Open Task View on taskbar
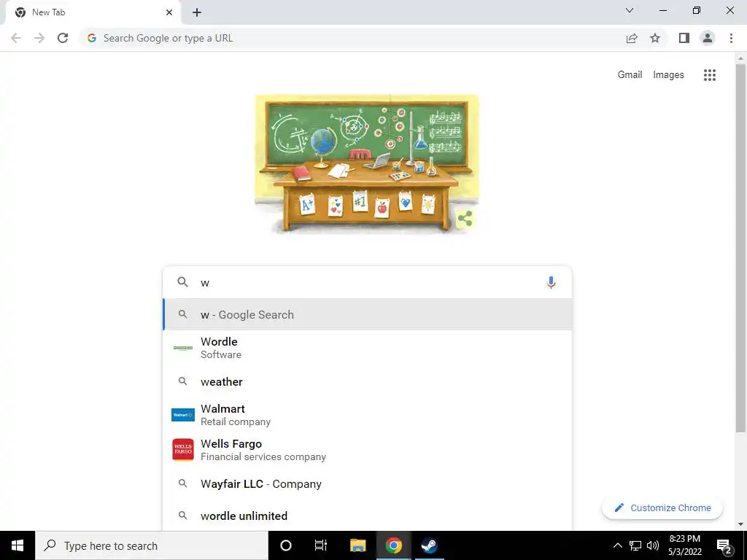 (321, 545)
